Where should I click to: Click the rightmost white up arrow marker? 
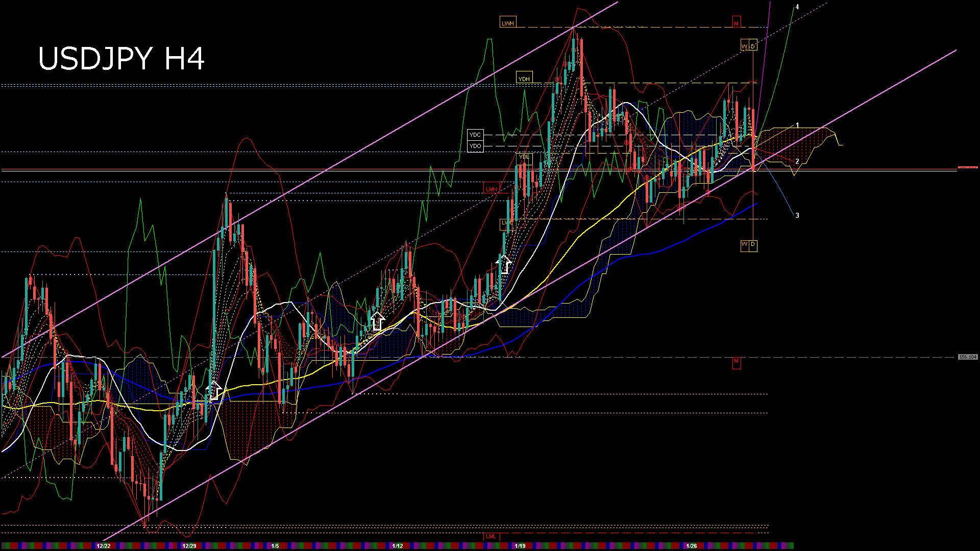click(x=504, y=264)
